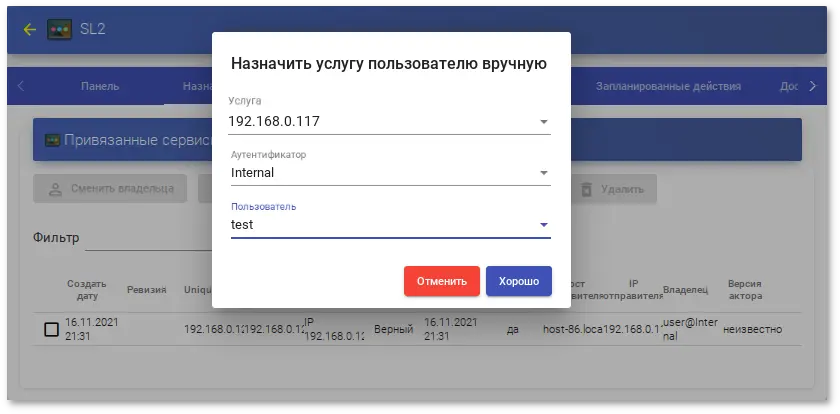Click the неизвестно cell in the table
Screen dimensions: 840x414
[x=753, y=329]
